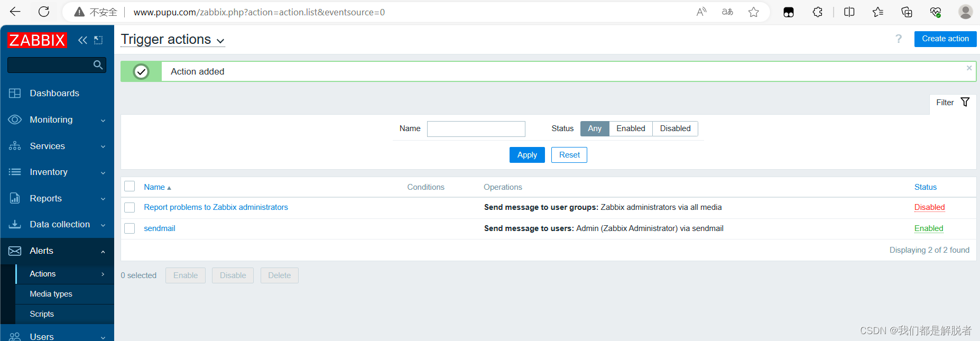Open the browser profile avatar
980x341 pixels.
tap(966, 12)
